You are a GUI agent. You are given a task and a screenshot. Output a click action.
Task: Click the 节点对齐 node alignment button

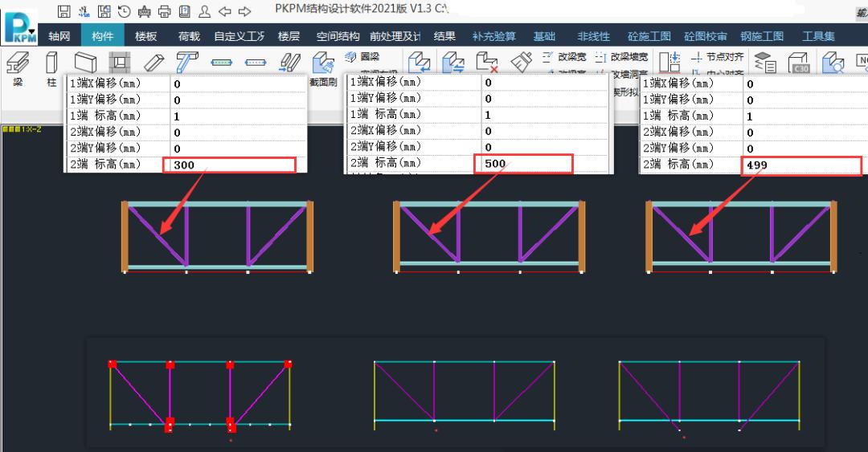(718, 56)
